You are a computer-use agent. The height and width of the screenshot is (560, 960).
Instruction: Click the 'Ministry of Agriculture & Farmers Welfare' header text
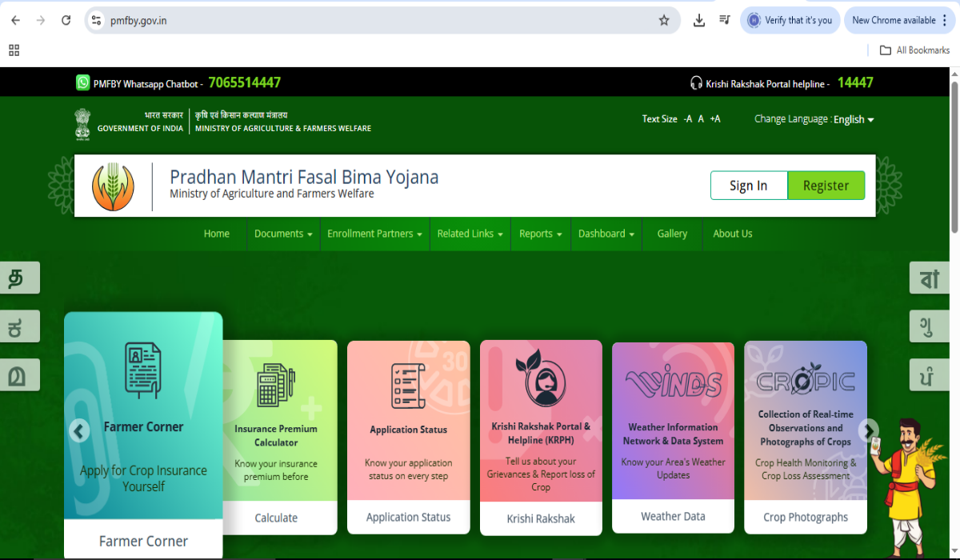click(x=283, y=128)
